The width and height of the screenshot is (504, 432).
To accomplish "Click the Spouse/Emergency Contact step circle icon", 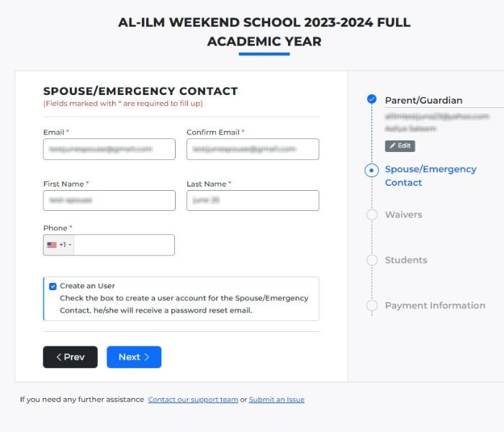I will [372, 171].
